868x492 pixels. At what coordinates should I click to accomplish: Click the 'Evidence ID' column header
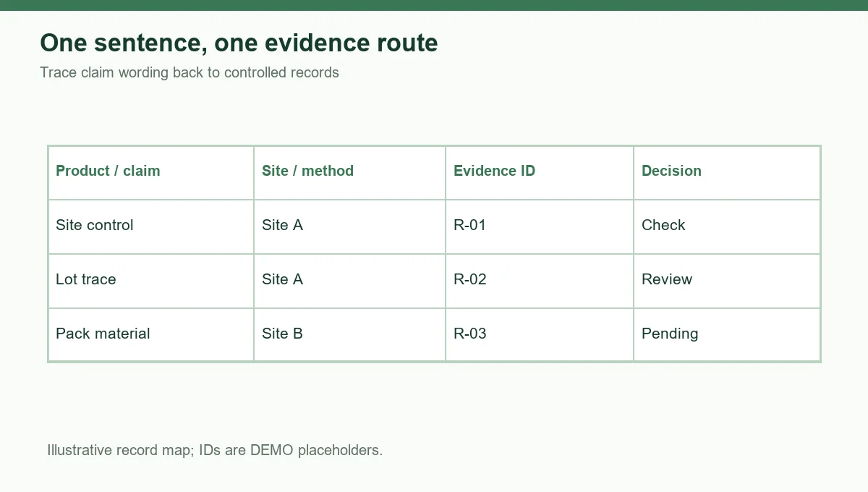pos(540,172)
